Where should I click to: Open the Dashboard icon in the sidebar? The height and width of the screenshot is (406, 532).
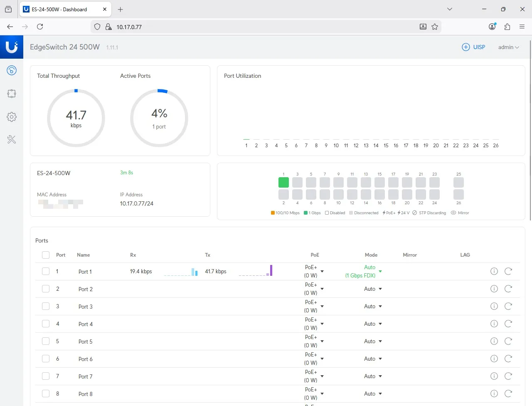[12, 70]
